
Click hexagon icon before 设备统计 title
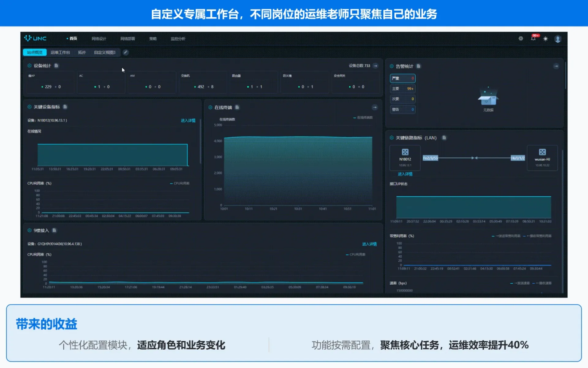tap(29, 66)
